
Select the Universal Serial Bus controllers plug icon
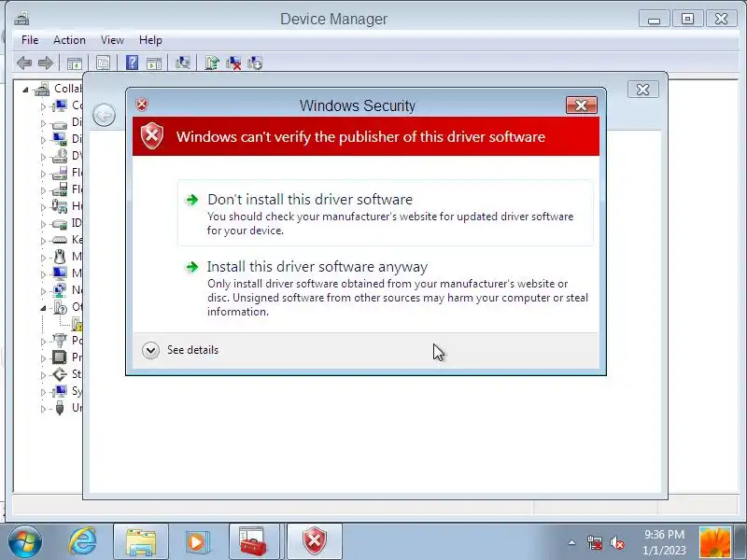pos(60,408)
